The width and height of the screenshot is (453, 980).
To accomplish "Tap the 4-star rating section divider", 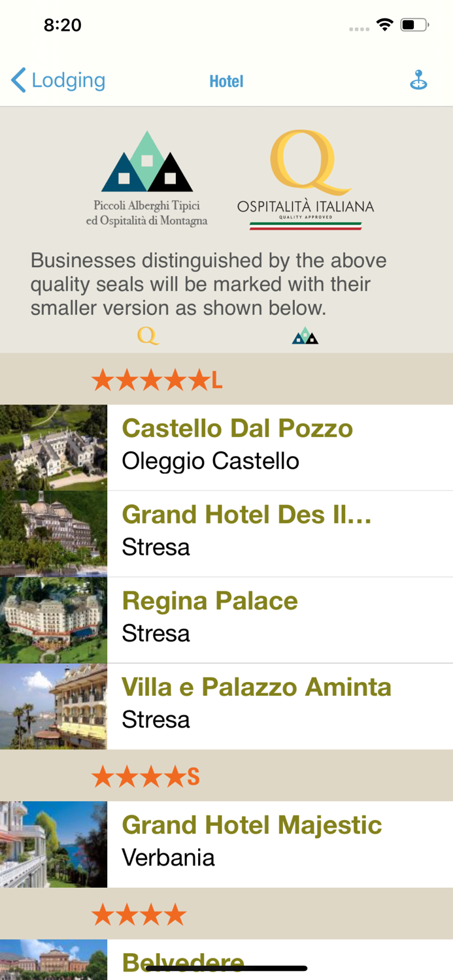I will [226, 913].
